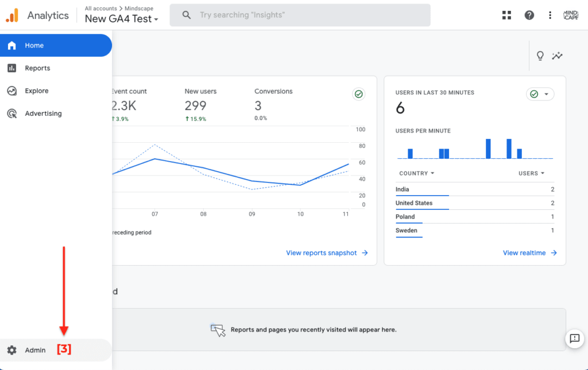Check data quality on the metrics card
This screenshot has height=370, width=588.
358,94
